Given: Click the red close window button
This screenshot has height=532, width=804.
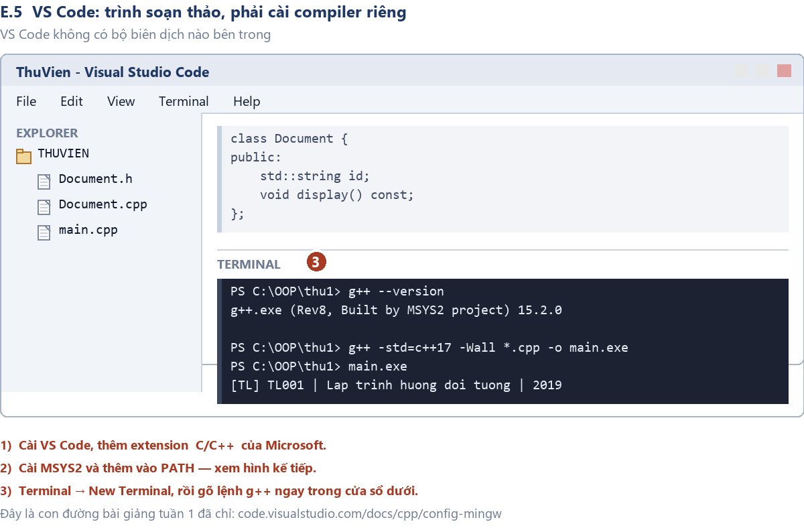Looking at the screenshot, I should (785, 71).
